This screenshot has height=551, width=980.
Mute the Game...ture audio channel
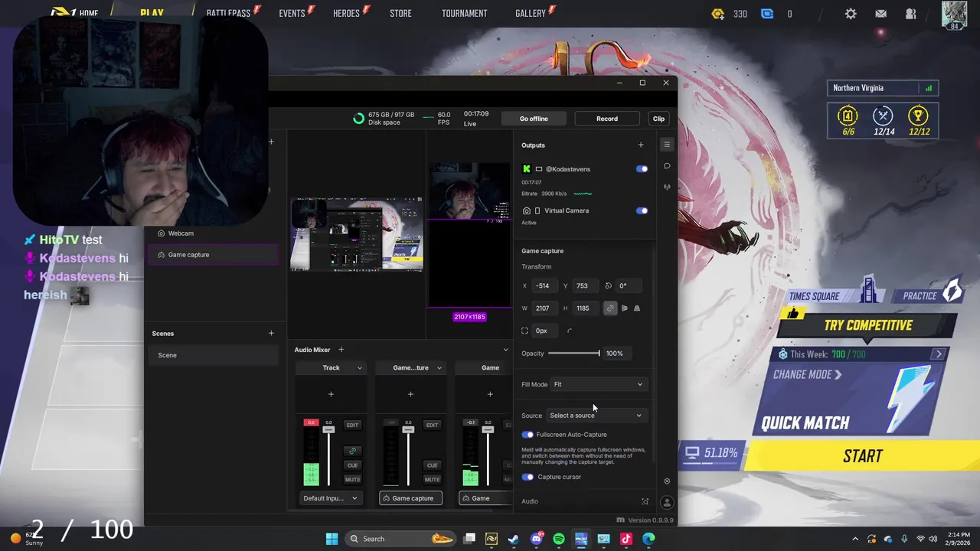point(432,480)
